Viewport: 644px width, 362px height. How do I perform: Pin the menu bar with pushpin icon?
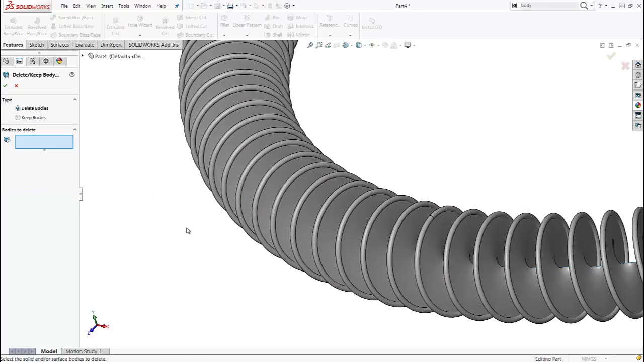coord(177,6)
